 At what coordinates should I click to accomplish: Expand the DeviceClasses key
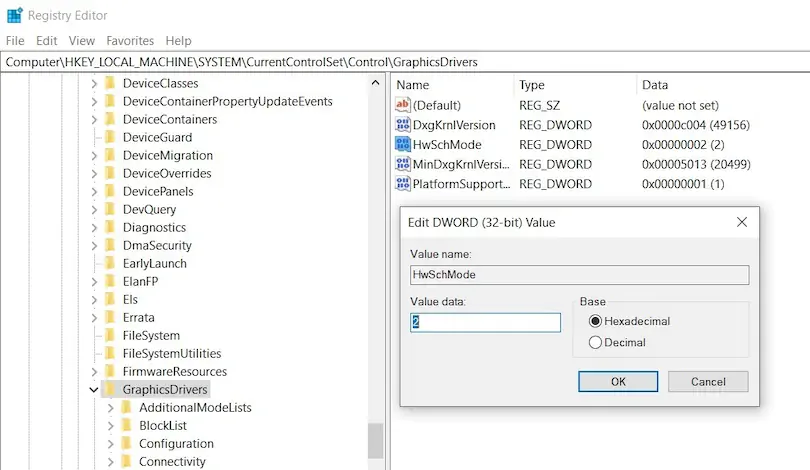coord(94,83)
